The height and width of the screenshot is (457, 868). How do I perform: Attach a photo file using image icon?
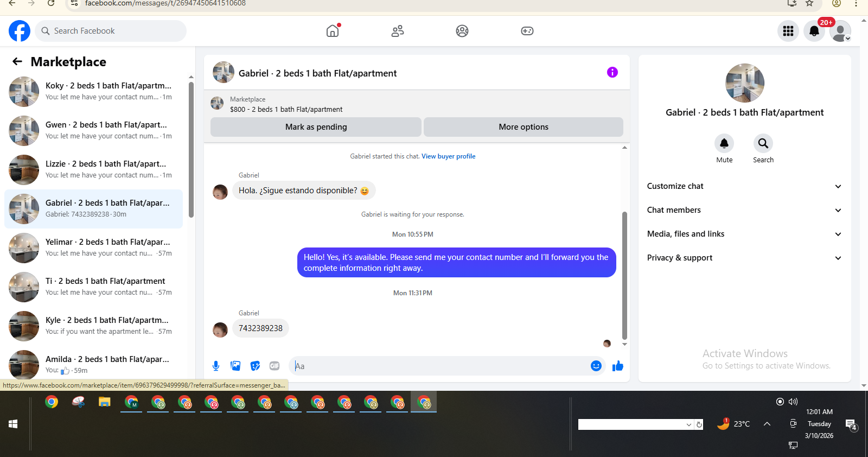coord(235,366)
